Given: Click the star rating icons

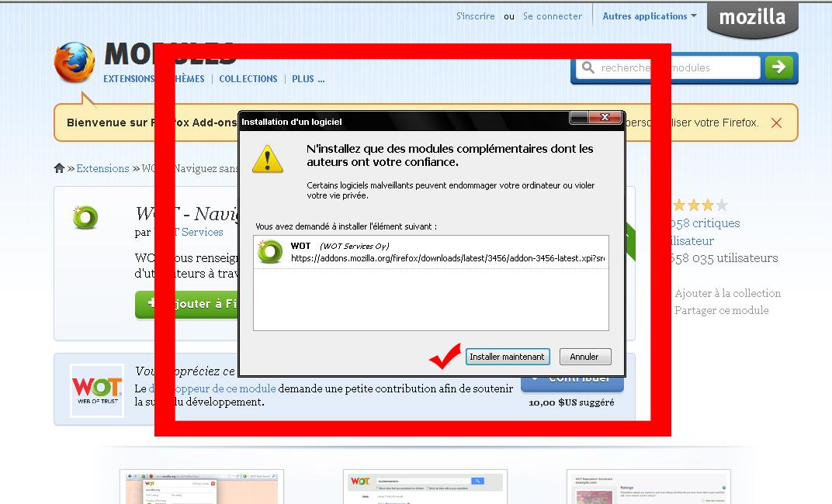Looking at the screenshot, I should click(700, 205).
